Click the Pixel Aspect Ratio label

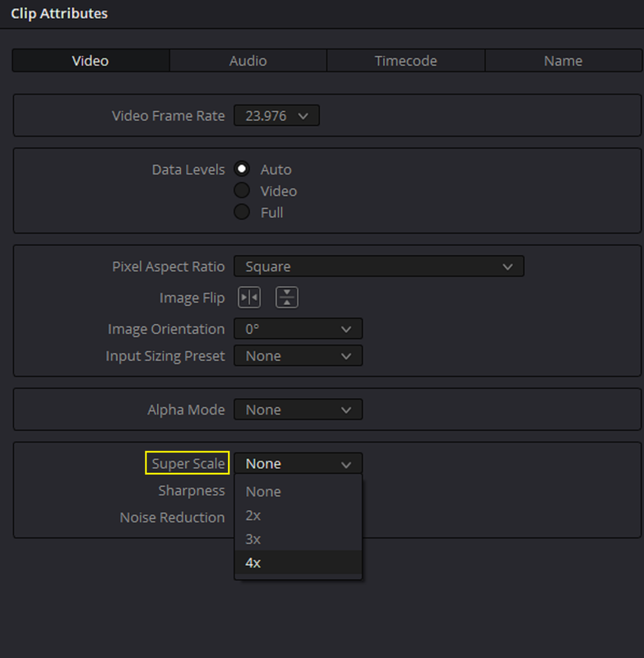pos(168,266)
